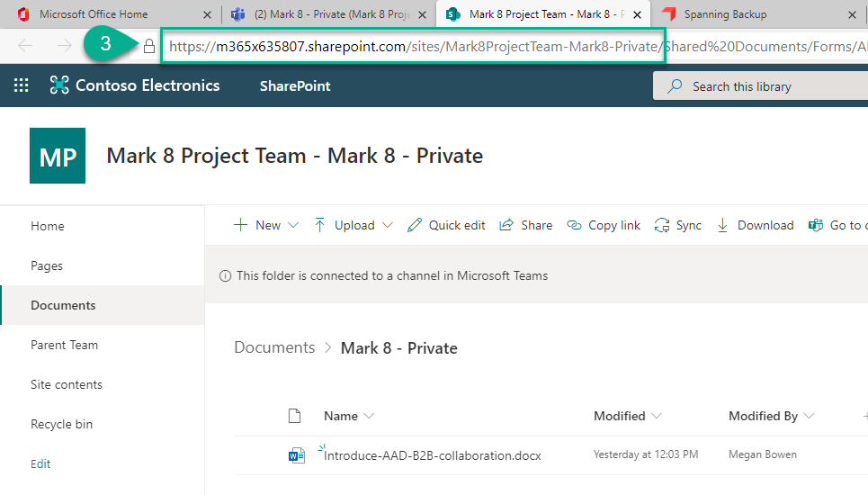868x495 pixels.
Task: Close the Mark 8 Teams tab
Action: (423, 15)
